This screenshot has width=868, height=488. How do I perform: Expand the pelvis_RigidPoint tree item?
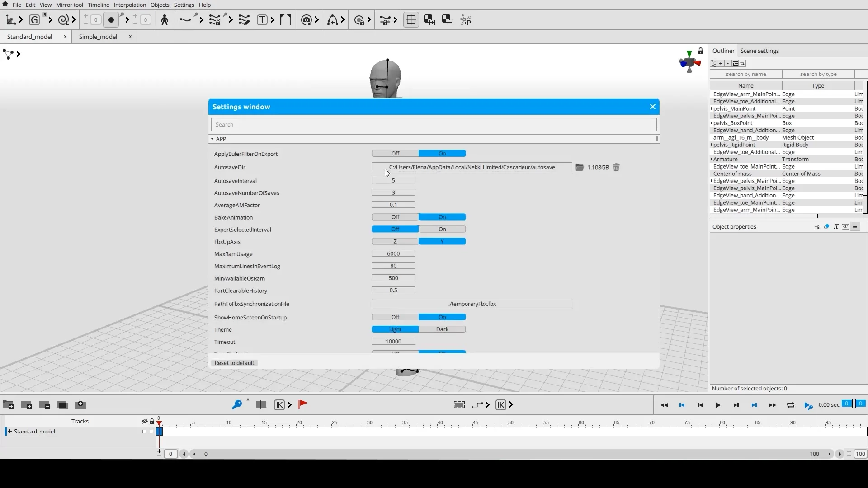coord(712,145)
